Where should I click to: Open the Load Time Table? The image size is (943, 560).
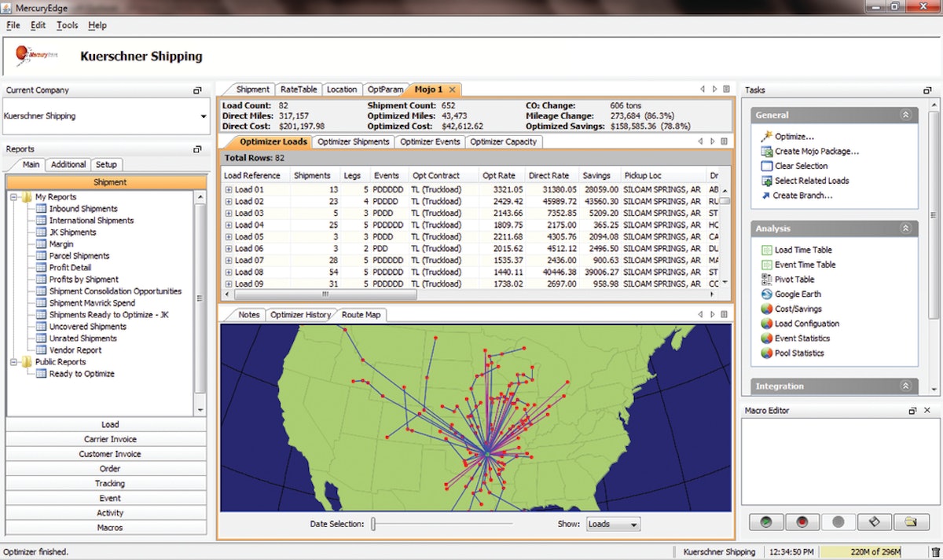(801, 249)
